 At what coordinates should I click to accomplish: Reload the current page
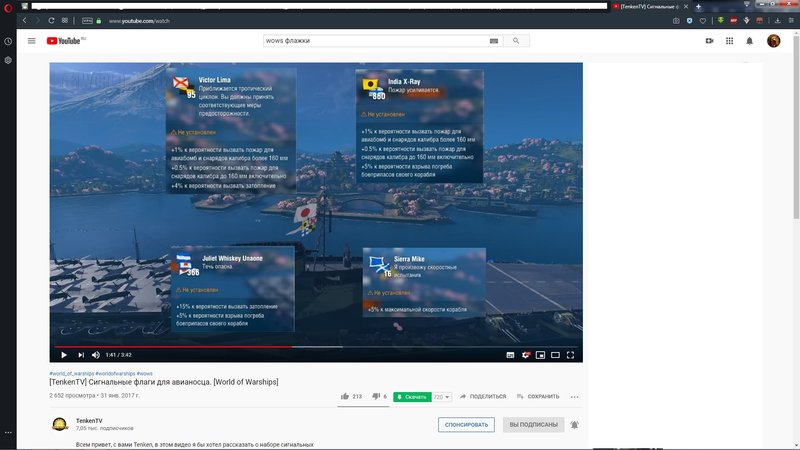click(51, 20)
